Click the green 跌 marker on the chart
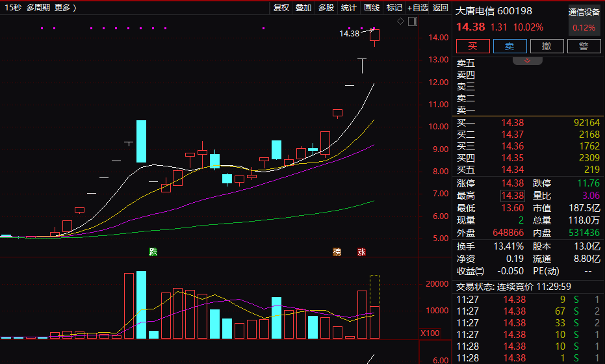Screen dimensions: 605x364 [x=153, y=252]
